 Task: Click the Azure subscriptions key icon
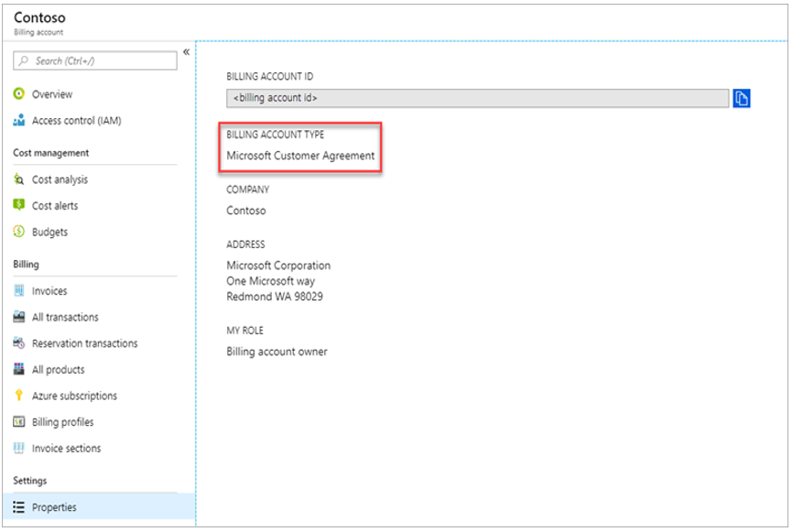click(18, 396)
